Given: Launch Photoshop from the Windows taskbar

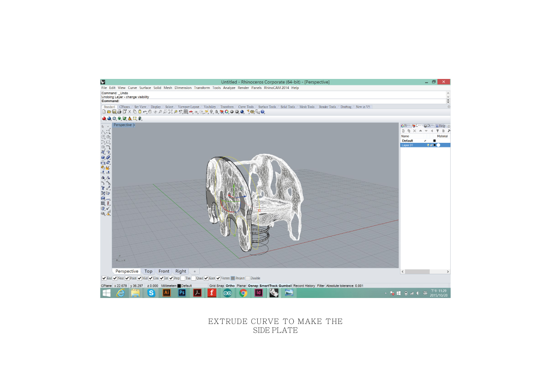Looking at the screenshot, I should coord(182,293).
